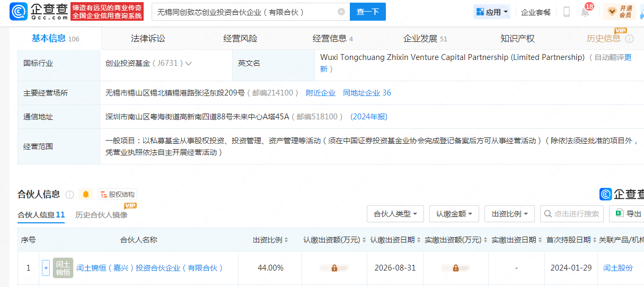The width and height of the screenshot is (644, 287).
Task: Show the 合伙人信息 info icon
Action: tap(69, 195)
